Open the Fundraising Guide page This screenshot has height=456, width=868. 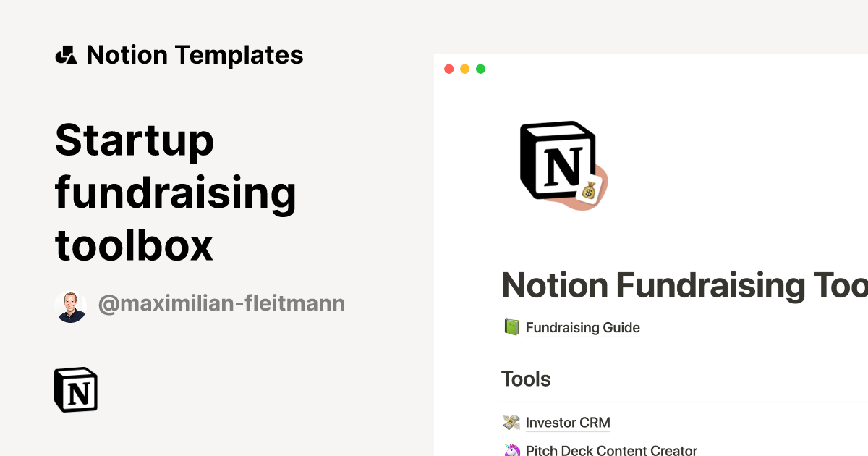coord(583,327)
